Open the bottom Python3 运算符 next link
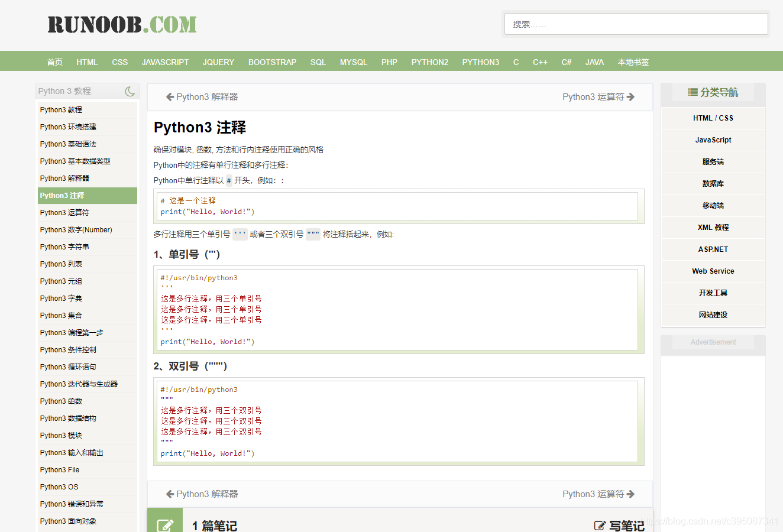The height and width of the screenshot is (532, 783). pos(598,494)
